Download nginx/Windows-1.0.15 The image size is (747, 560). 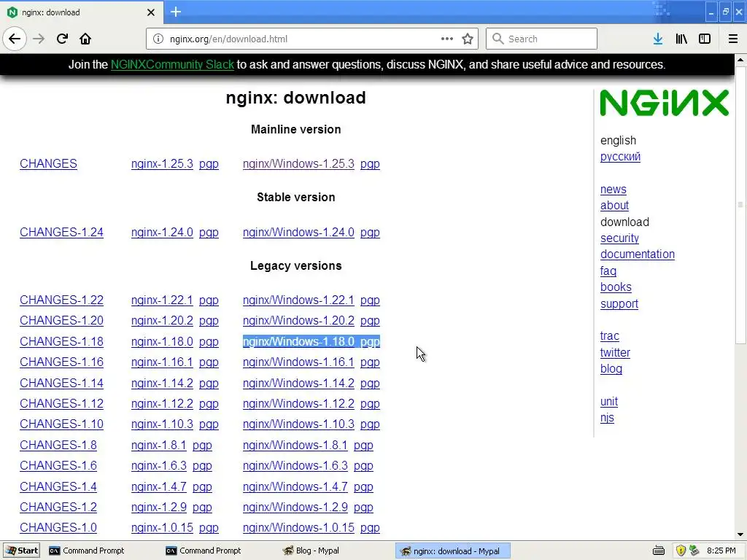click(x=298, y=528)
